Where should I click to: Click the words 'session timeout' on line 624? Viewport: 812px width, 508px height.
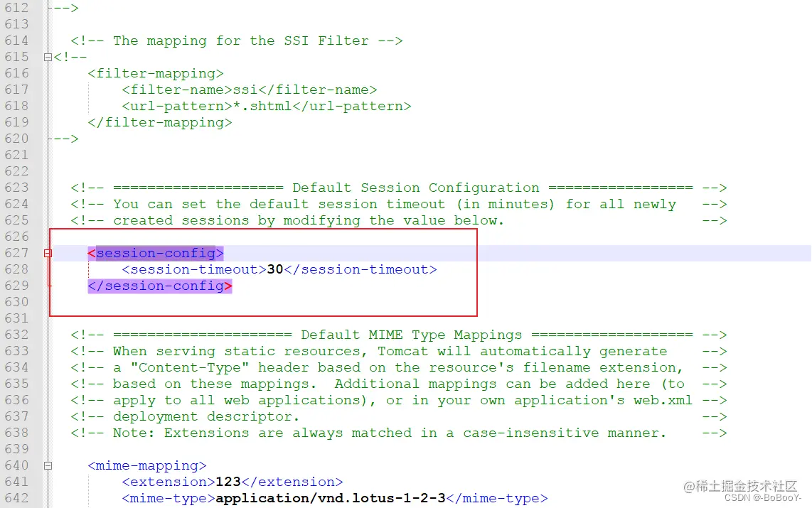click(382, 205)
